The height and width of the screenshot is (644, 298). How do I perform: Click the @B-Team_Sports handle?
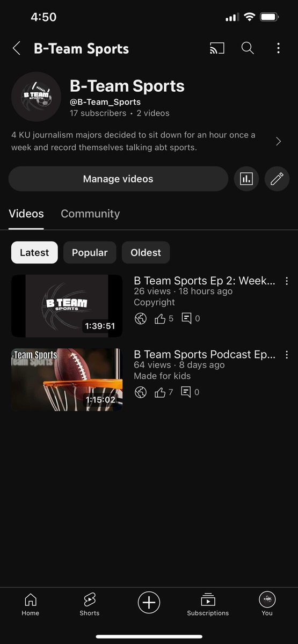tap(105, 102)
